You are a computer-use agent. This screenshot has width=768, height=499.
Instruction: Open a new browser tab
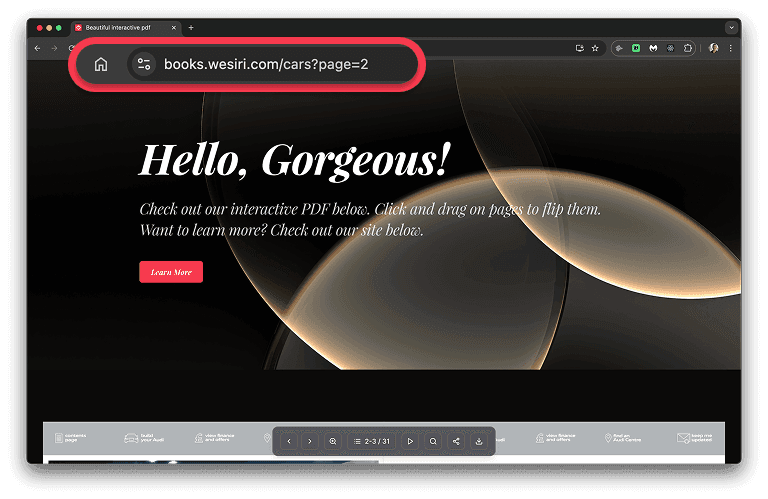pyautogui.click(x=191, y=27)
